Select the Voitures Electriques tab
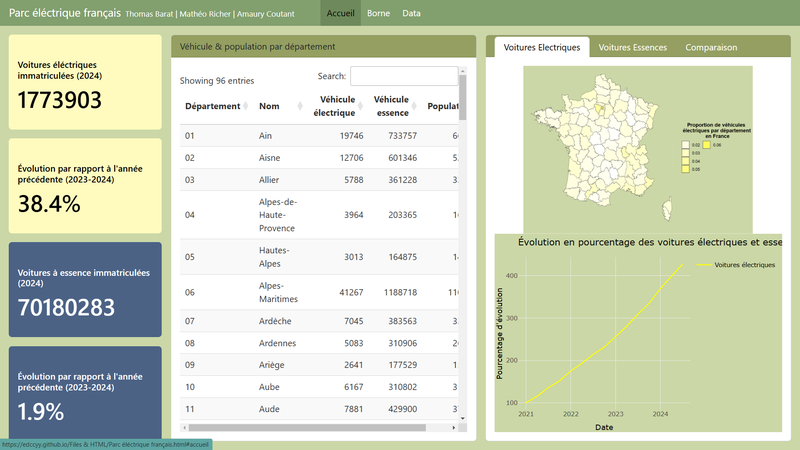 point(541,48)
